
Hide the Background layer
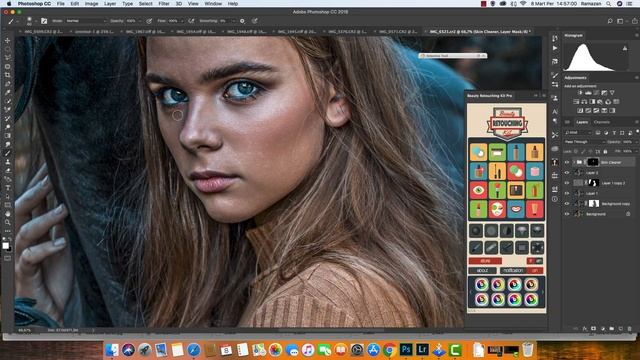(x=567, y=214)
